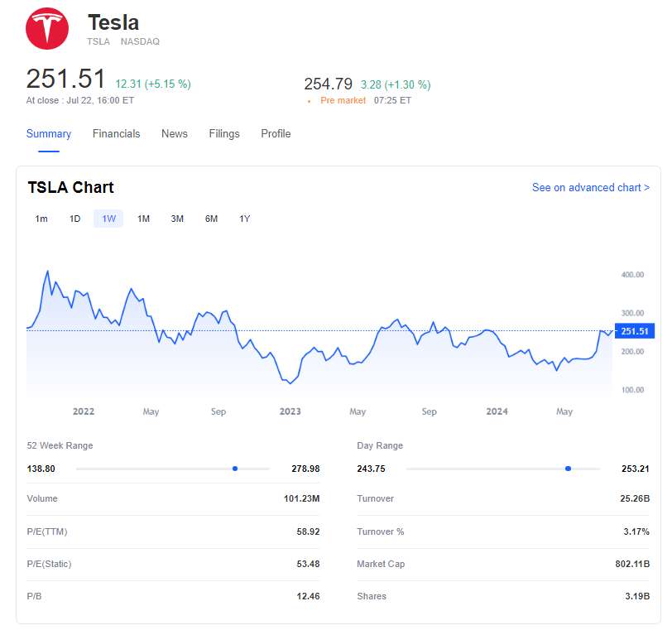Open the Summary tab

coord(49,133)
